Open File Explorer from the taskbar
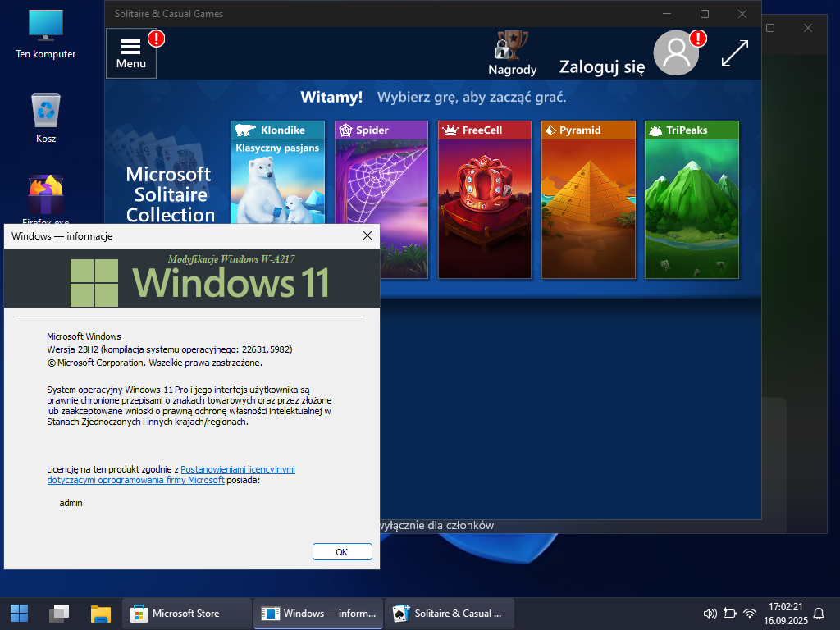 (x=100, y=614)
